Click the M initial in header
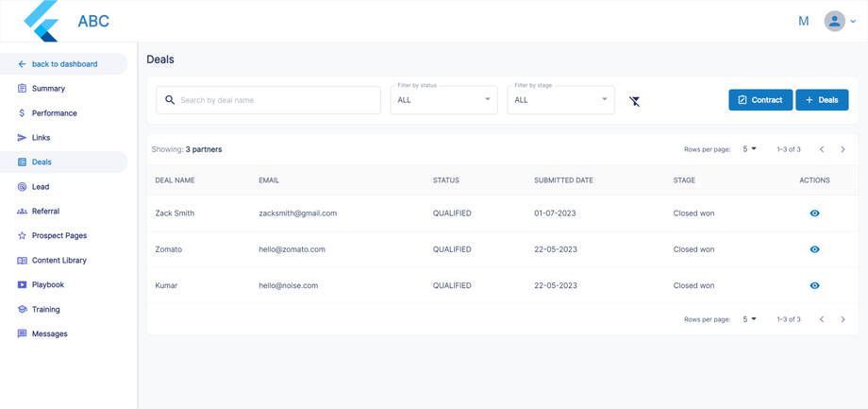Image resolution: width=868 pixels, height=409 pixels. coord(803,22)
